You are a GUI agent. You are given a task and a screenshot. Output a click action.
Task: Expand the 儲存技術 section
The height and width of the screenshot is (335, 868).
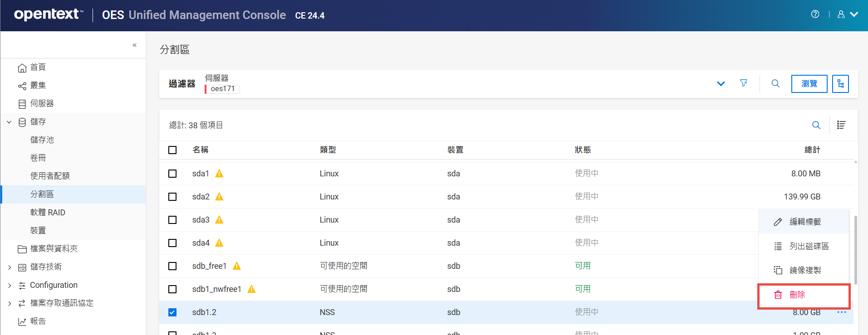click(x=9, y=267)
